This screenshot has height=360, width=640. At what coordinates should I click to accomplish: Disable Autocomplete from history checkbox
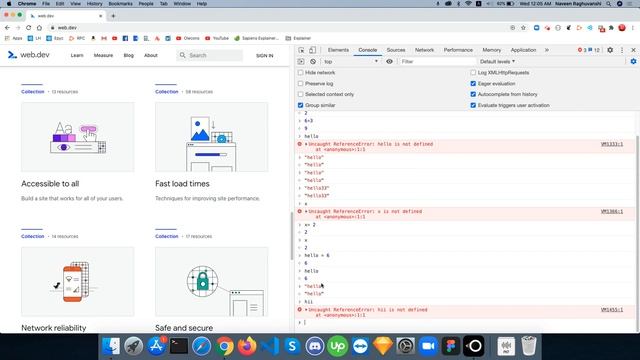click(473, 94)
